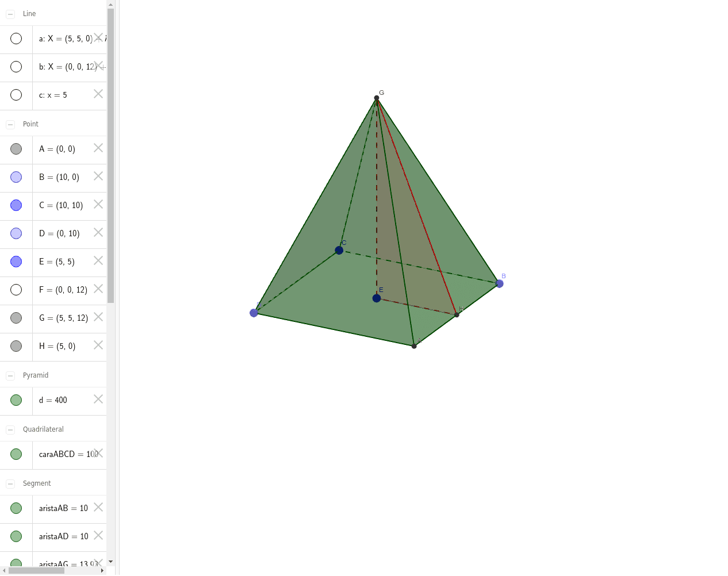Image resolution: width=728 pixels, height=576 pixels.
Task: Collapse the Segment category
Action: tap(10, 483)
